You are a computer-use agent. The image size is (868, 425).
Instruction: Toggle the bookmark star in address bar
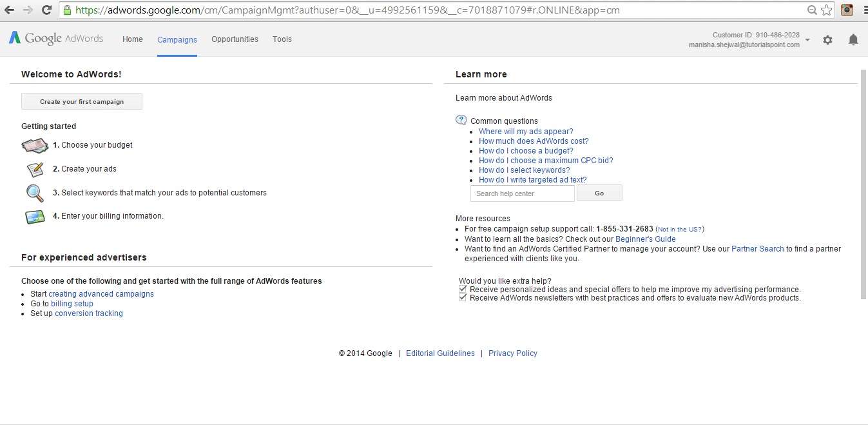pos(826,10)
